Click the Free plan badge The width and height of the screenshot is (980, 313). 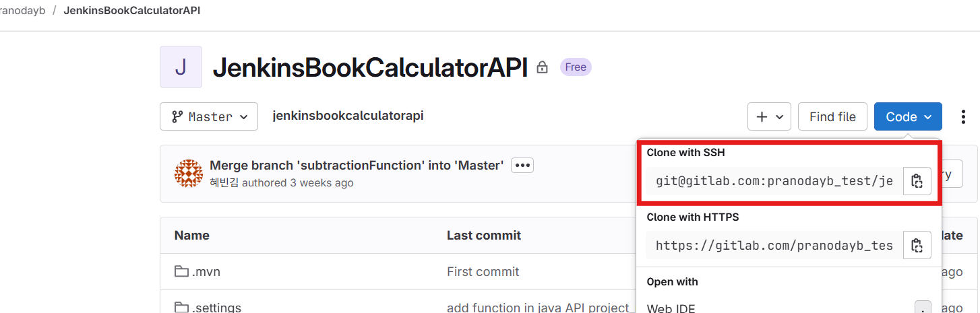click(x=576, y=67)
